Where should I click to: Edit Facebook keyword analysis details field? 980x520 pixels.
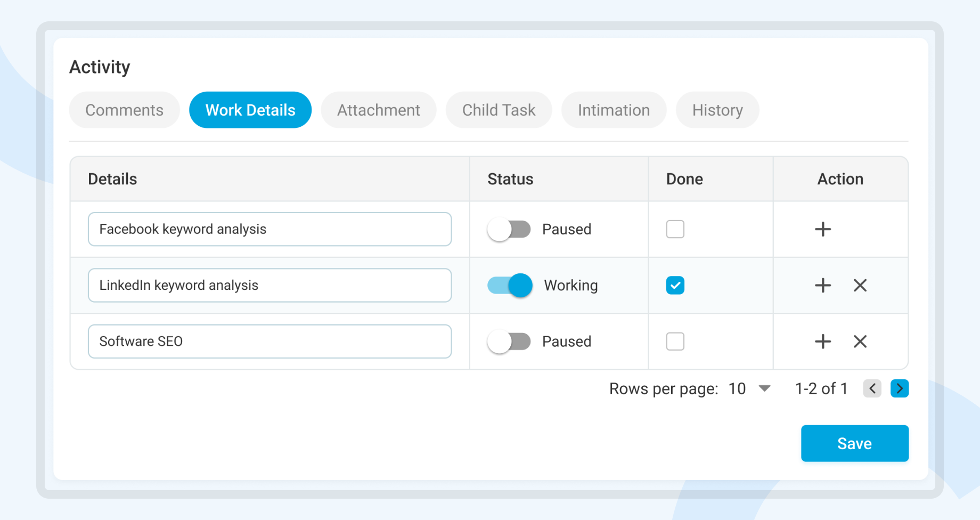coord(270,229)
